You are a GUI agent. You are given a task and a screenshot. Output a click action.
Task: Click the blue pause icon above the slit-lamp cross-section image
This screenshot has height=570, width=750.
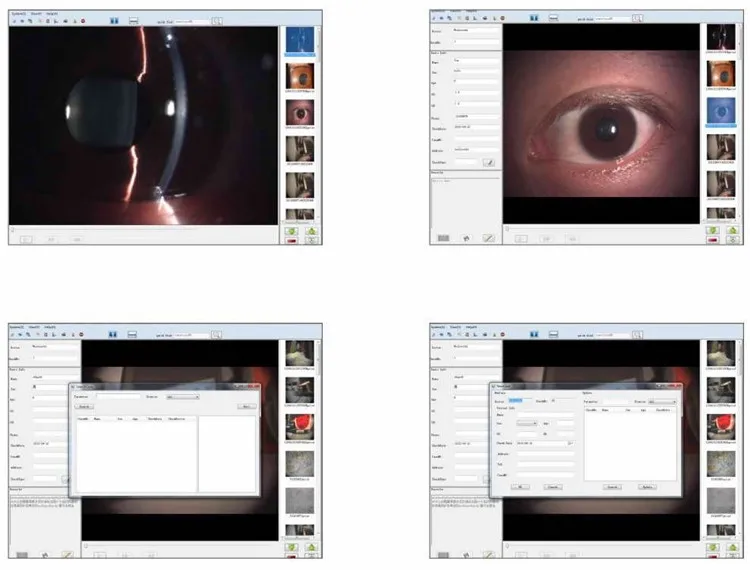(114, 21)
